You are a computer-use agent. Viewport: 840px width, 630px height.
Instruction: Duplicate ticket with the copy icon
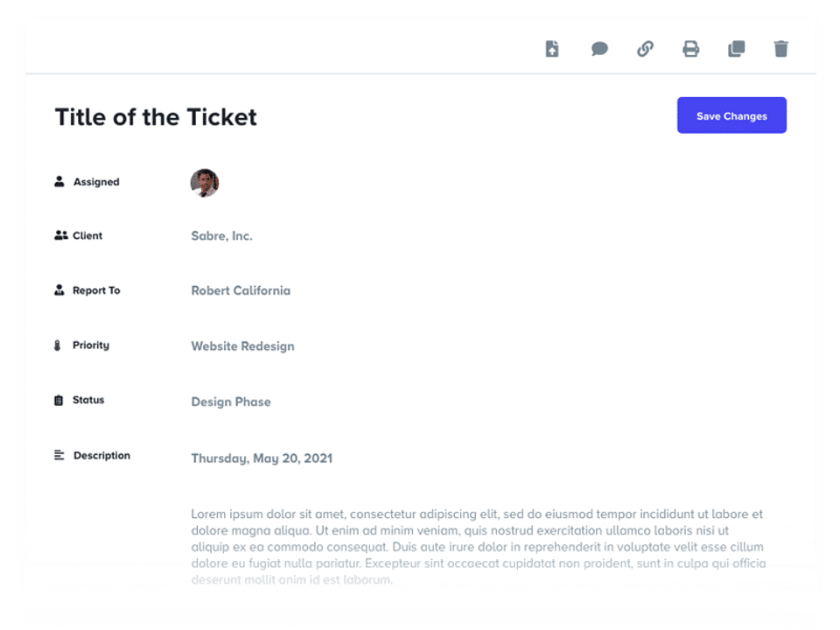tap(737, 49)
